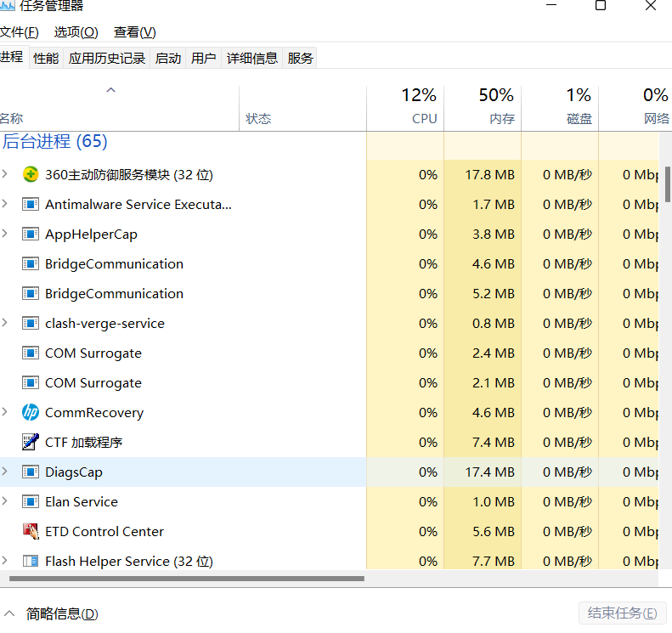
Task: Open the 查看(V) menu
Action: 135,32
